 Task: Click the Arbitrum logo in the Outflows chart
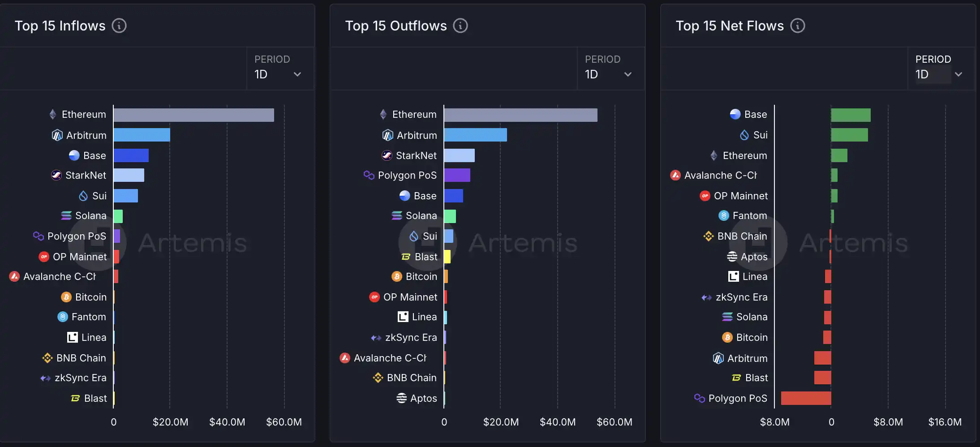coord(387,135)
